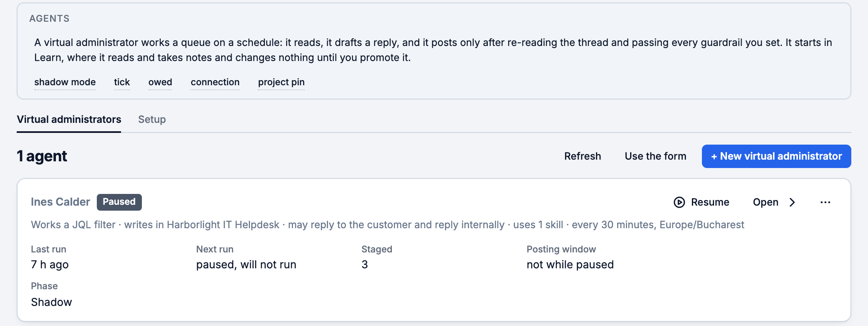Click the project pin glossary term
The image size is (868, 326).
click(x=281, y=82)
